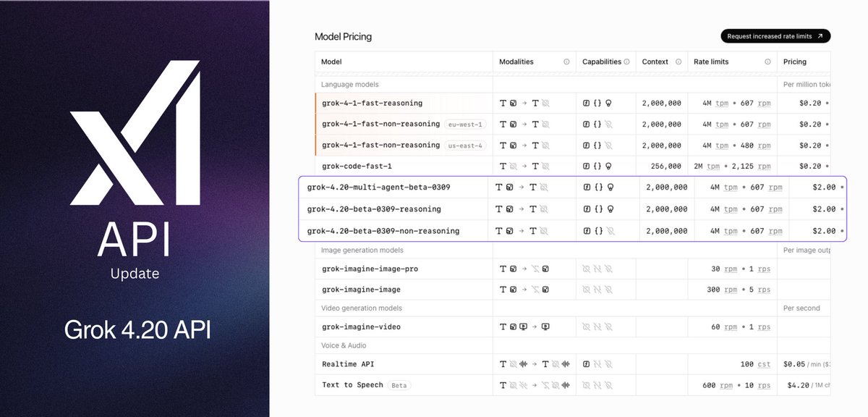
Task: Click the rps abbreviation in grok-imagine-video row
Action: click(764, 327)
